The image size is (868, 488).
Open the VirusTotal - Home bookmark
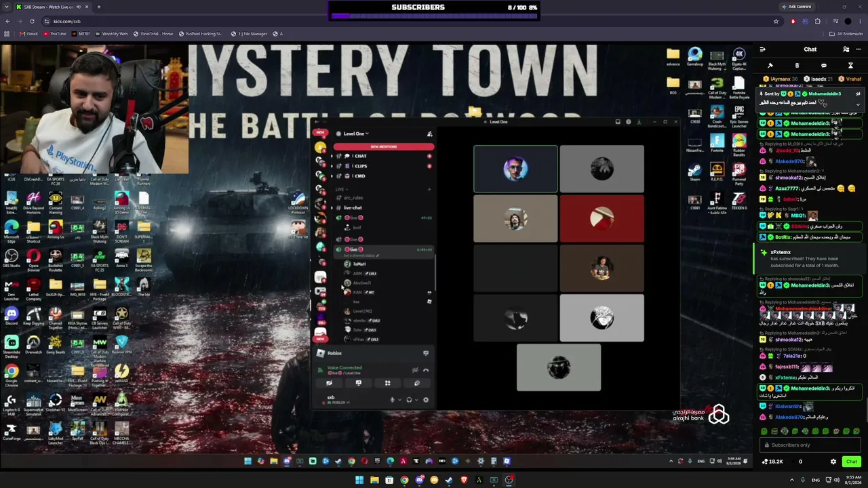click(153, 34)
